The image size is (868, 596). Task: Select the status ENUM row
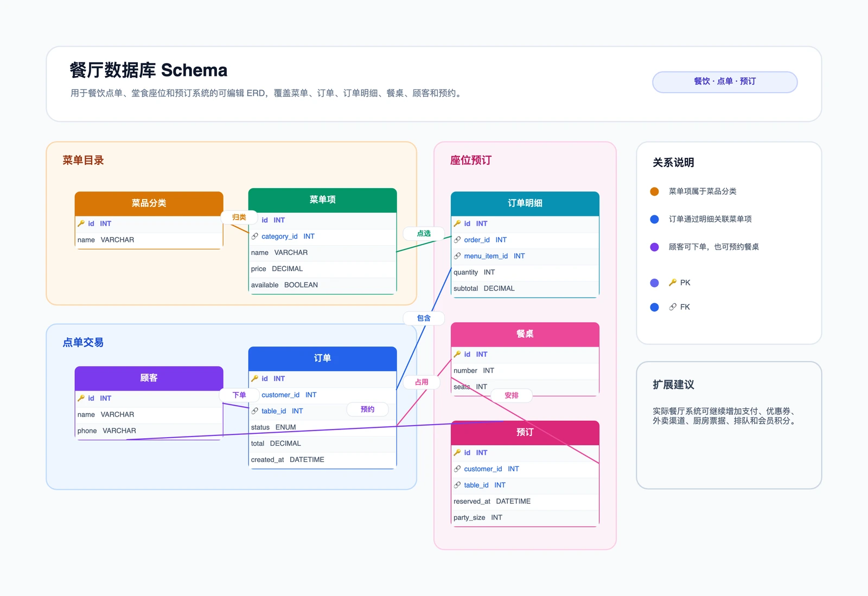point(322,427)
